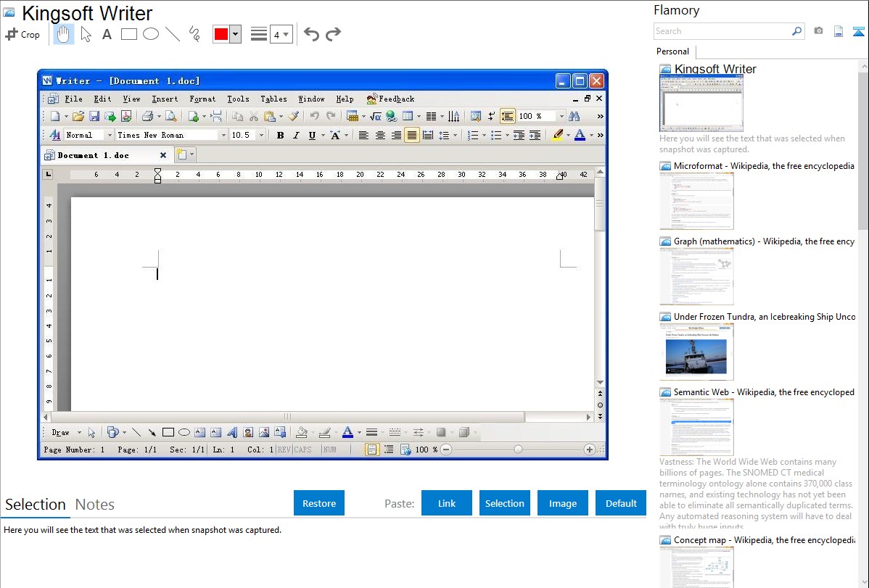Image resolution: width=869 pixels, height=588 pixels.
Task: Click the Image paste button
Action: coord(563,503)
